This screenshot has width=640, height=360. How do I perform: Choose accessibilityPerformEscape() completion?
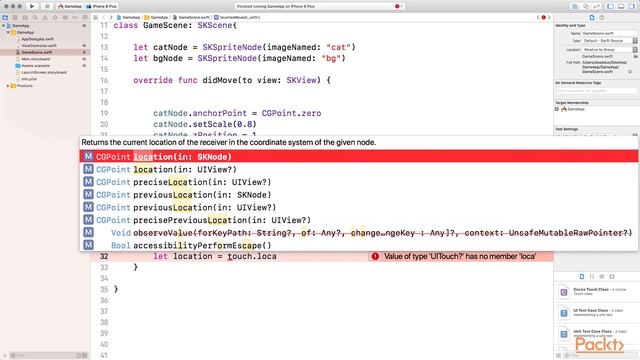click(359, 245)
